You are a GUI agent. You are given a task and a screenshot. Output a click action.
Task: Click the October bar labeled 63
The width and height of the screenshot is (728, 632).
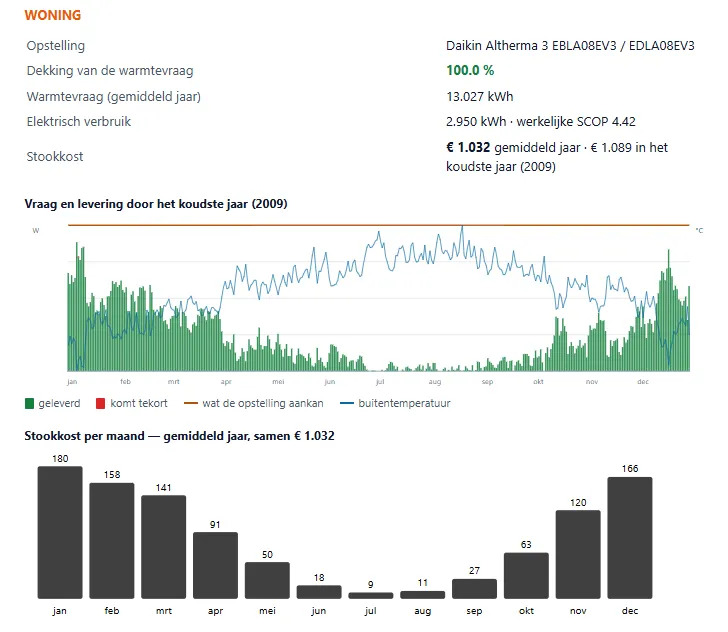pos(526,576)
